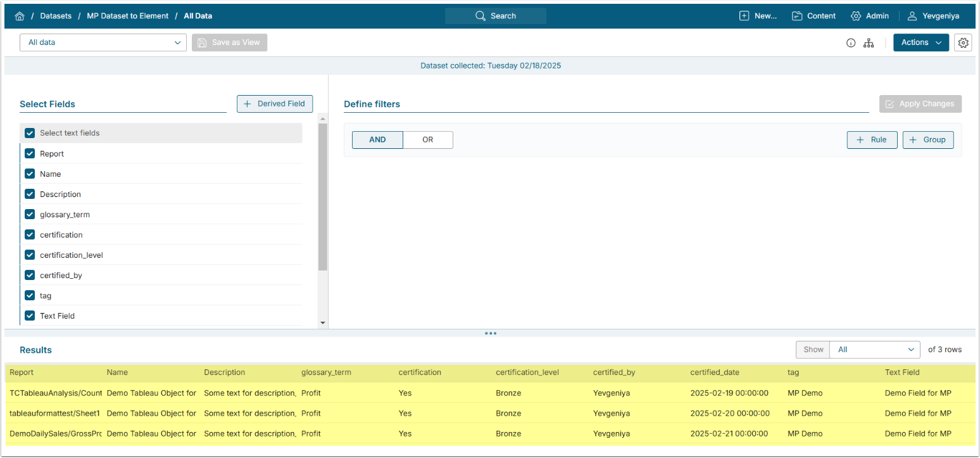
Task: Click the panel resize handle dots
Action: [x=490, y=333]
